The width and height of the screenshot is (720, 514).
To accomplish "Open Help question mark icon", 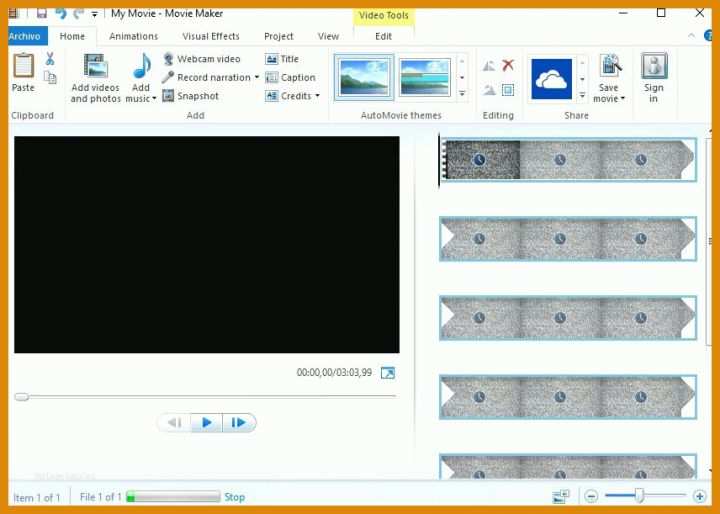I will 708,35.
